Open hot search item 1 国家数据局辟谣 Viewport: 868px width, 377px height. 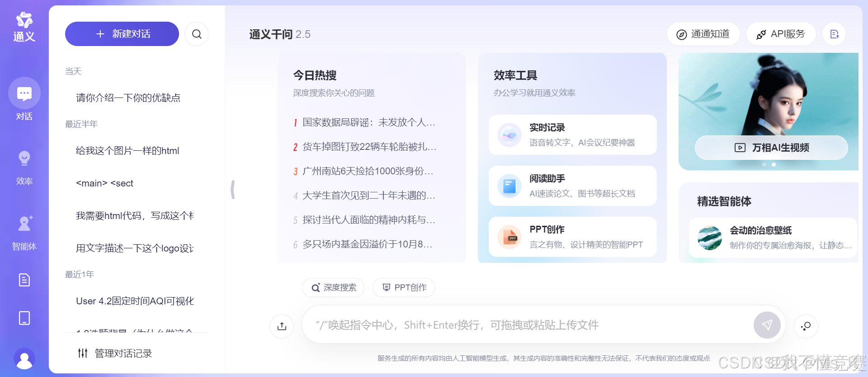364,122
